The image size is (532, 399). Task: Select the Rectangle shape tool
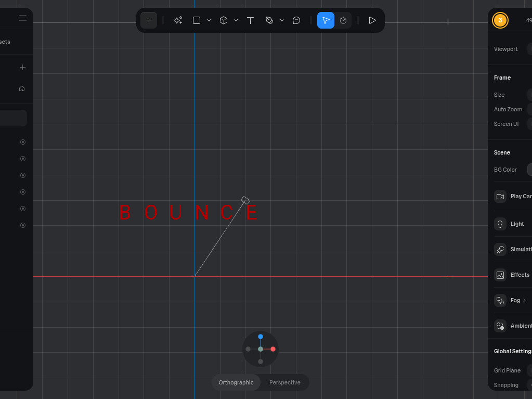pos(197,20)
